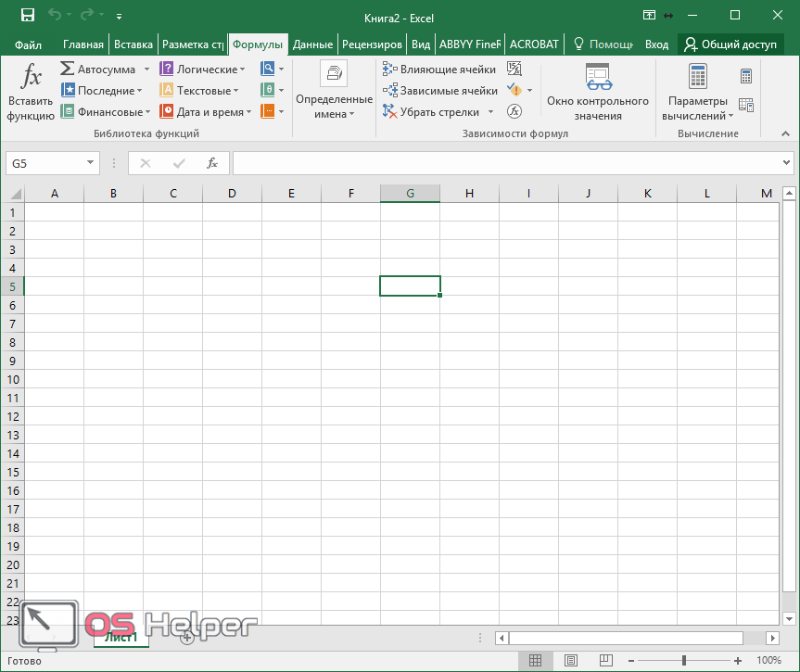Screen dimensions: 800x672
Task: Switch to Page Break Preview view
Action: coord(606,661)
